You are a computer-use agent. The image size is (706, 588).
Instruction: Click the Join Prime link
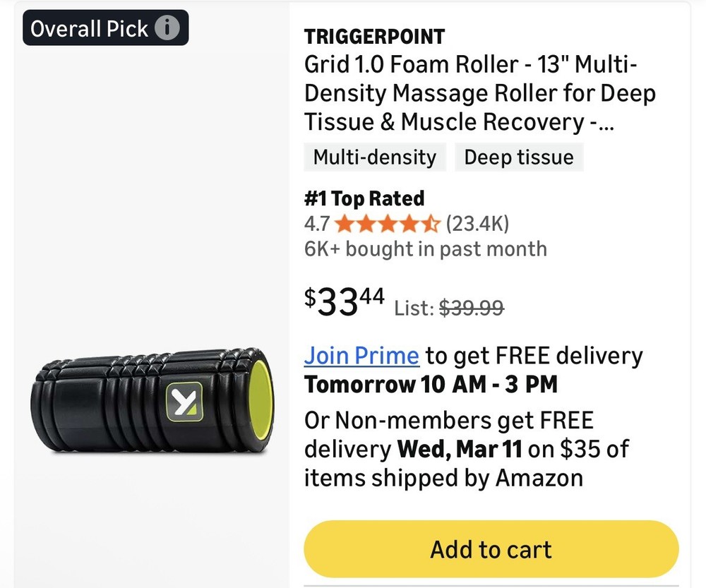(361, 355)
